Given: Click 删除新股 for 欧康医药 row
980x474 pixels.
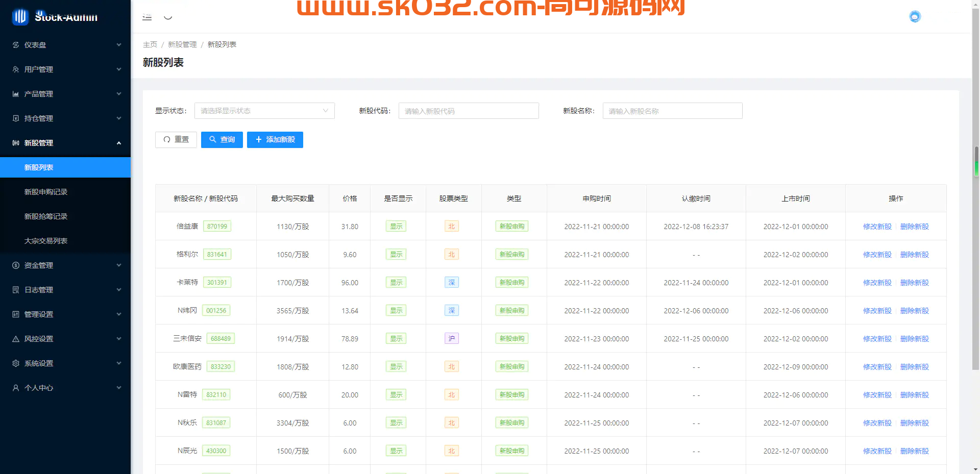Looking at the screenshot, I should point(914,367).
